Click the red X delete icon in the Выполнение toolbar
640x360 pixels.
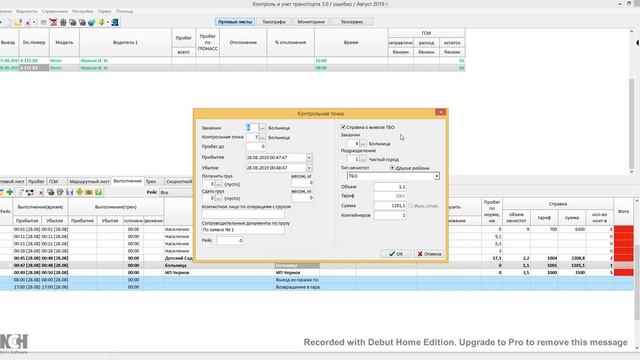point(41,192)
